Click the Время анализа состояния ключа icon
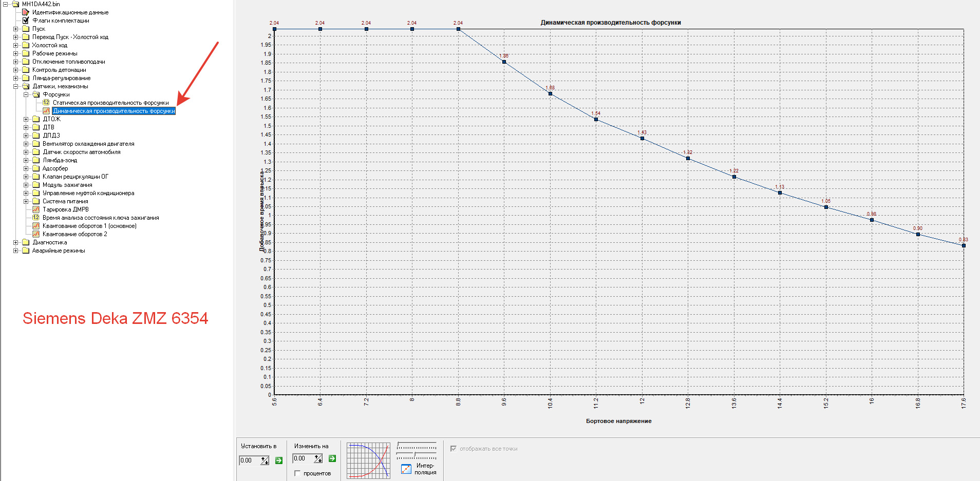 36,218
